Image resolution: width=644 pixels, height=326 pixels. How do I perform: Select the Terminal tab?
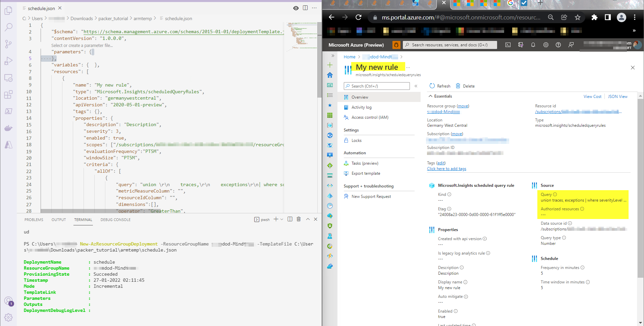[83, 220]
